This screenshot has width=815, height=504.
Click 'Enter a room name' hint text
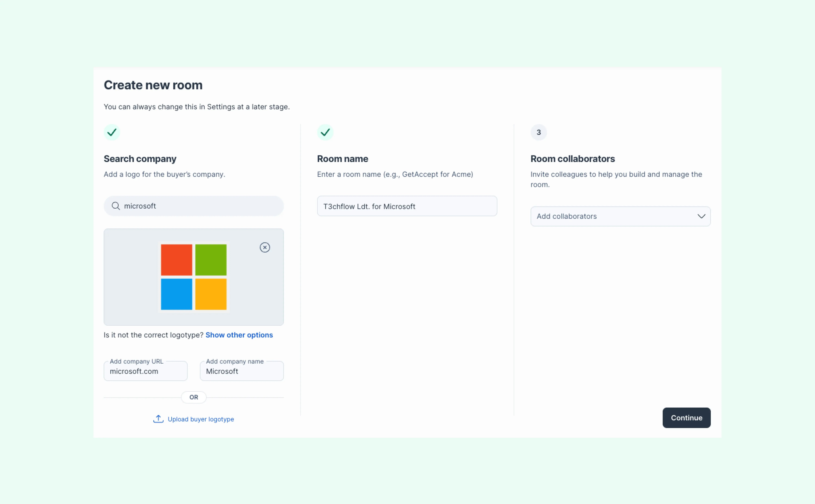[x=395, y=174]
